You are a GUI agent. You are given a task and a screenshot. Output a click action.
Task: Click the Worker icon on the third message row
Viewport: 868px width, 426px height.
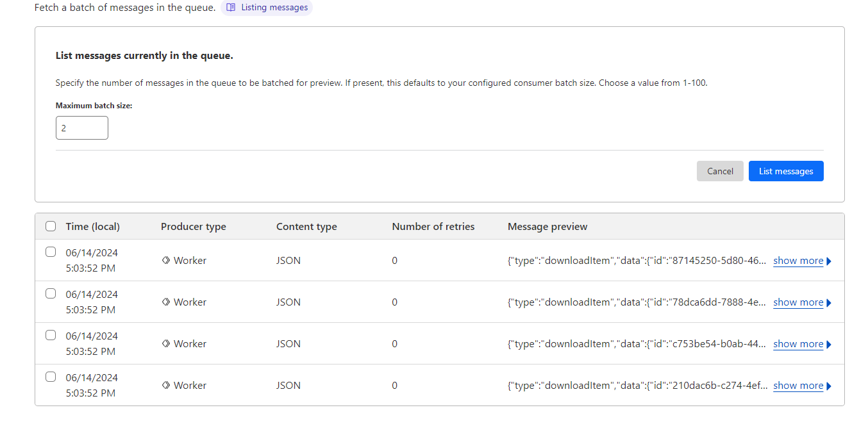[166, 343]
